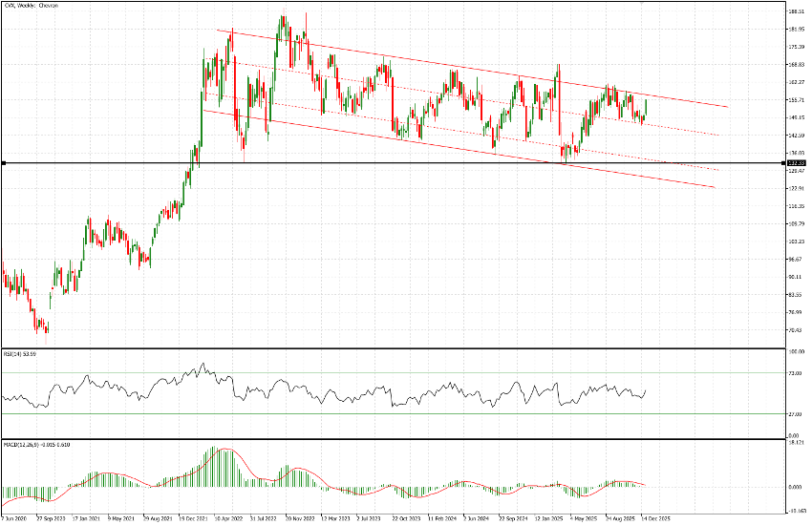Image resolution: width=812 pixels, height=525 pixels.
Task: Click the black square handle on horizontal line
Action: [x=4, y=164]
